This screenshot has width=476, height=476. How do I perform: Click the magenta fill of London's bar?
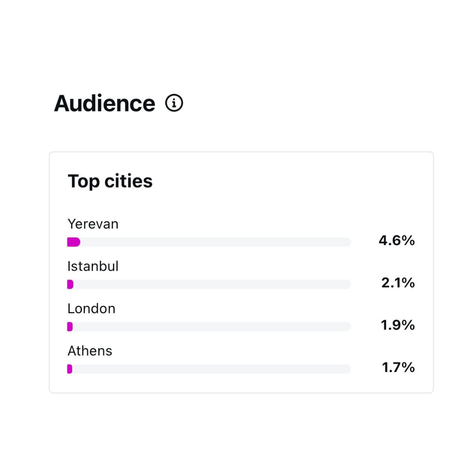[70, 327]
